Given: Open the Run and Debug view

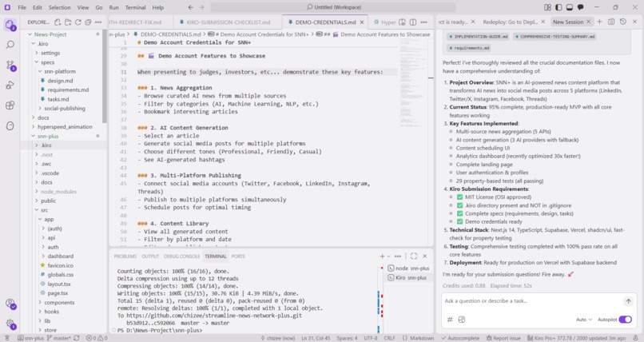Looking at the screenshot, I should [x=10, y=85].
